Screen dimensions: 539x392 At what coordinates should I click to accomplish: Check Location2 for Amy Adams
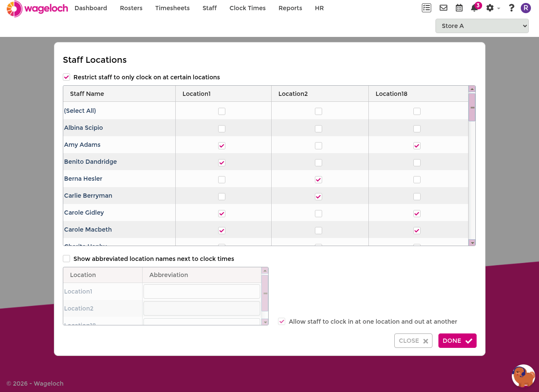point(318,146)
